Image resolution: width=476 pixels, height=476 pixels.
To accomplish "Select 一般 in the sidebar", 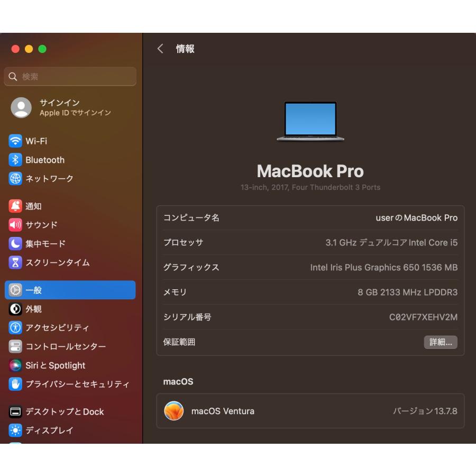I will point(70,290).
